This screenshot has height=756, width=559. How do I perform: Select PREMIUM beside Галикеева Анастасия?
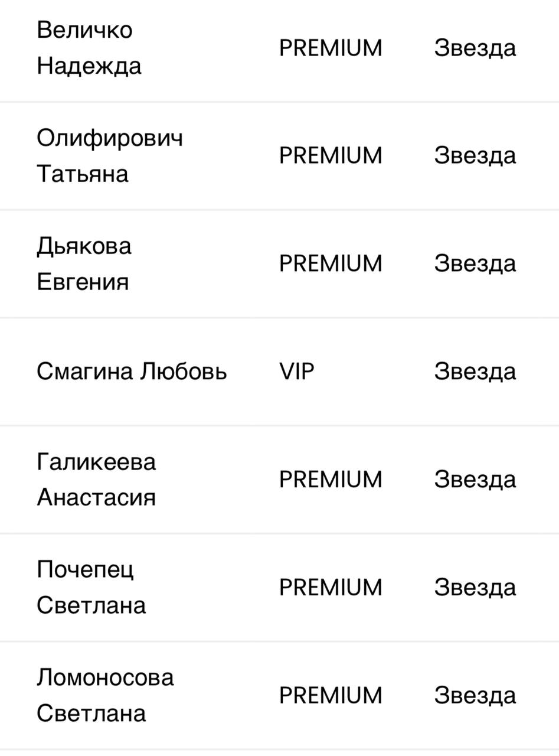tap(331, 479)
